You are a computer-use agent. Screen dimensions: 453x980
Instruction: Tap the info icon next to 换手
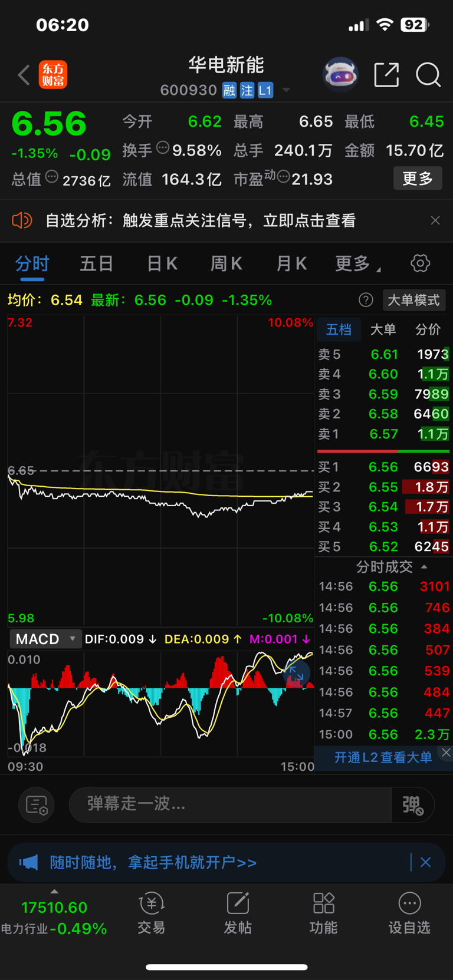[163, 148]
